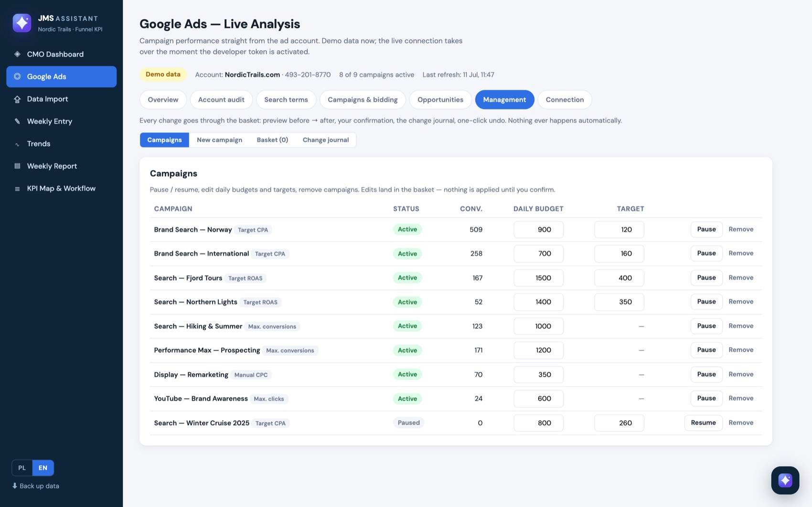Open the CMO Dashboard page
The image size is (812, 507).
click(x=61, y=54)
